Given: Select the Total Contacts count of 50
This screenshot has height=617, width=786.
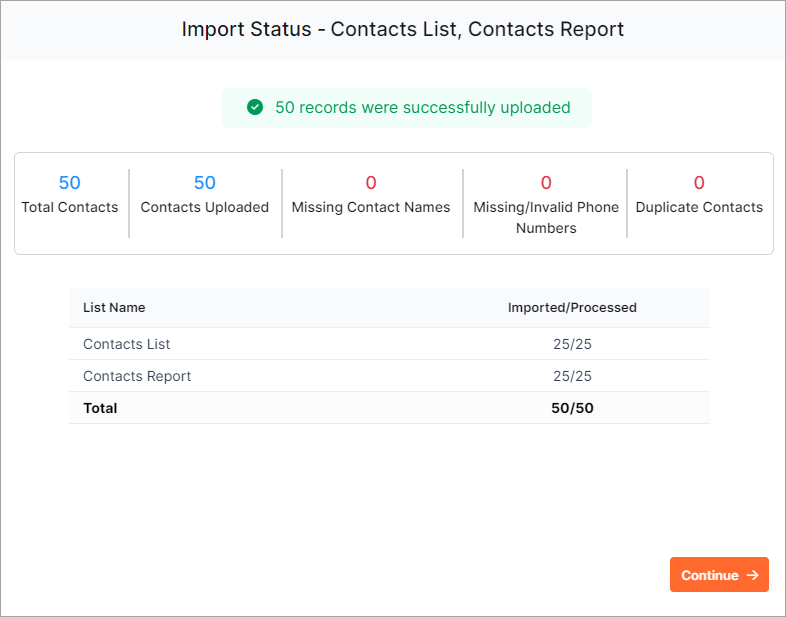Looking at the screenshot, I should coord(70,182).
